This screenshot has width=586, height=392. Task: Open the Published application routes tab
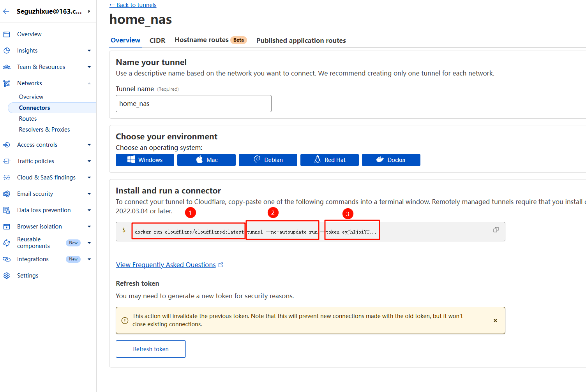point(301,40)
